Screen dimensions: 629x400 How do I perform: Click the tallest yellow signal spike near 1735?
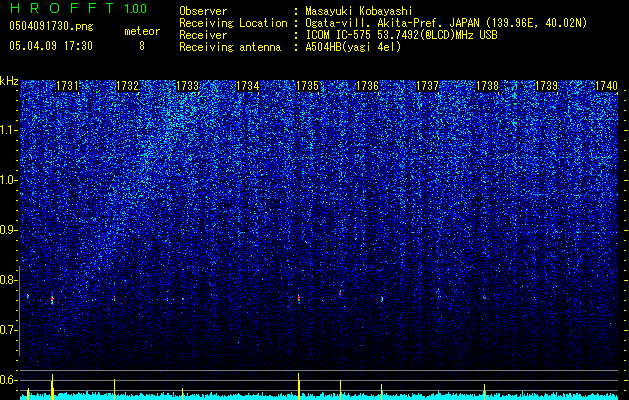point(299,386)
